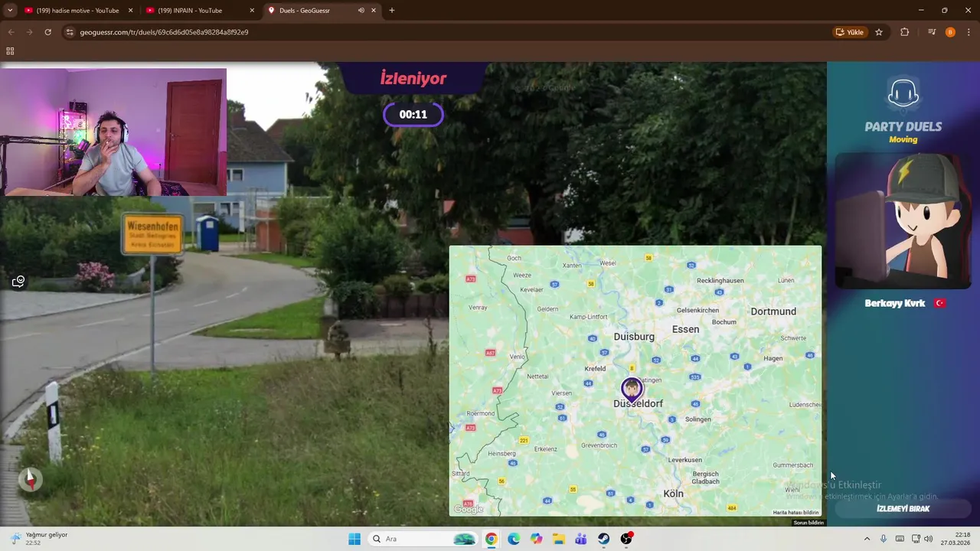Viewport: 980px width, 551px height.
Task: Open site information icon in address bar
Action: (x=70, y=32)
